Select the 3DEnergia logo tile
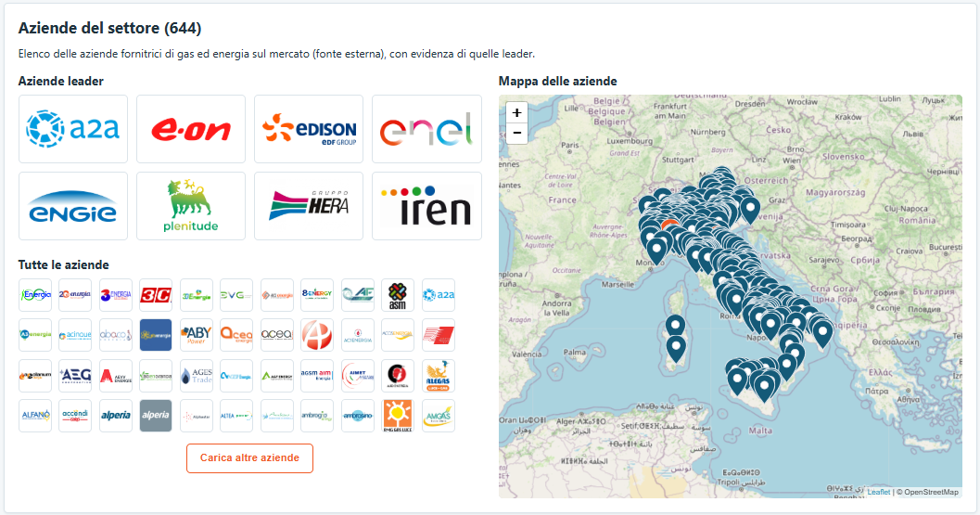 (x=197, y=295)
